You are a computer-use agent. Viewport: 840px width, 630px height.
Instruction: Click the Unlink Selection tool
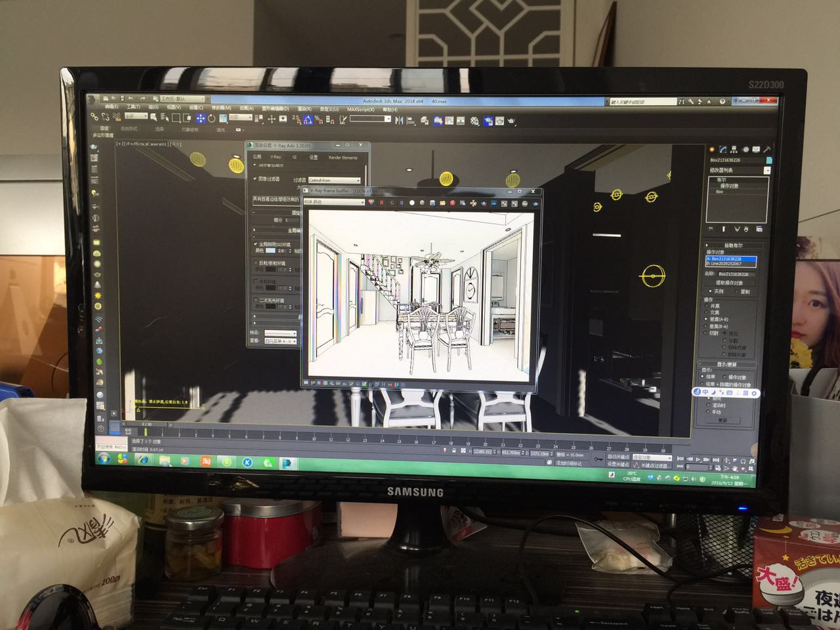pyautogui.click(x=105, y=118)
